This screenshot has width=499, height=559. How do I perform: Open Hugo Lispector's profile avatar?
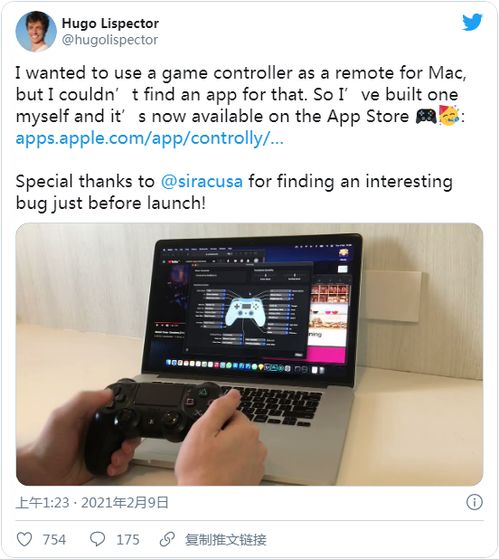[36, 31]
